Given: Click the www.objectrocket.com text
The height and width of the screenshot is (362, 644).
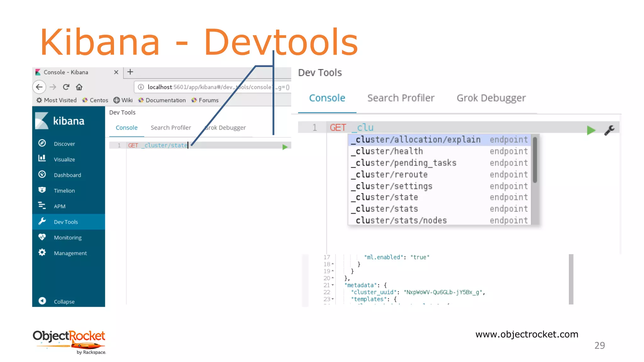Looking at the screenshot, I should click(527, 334).
